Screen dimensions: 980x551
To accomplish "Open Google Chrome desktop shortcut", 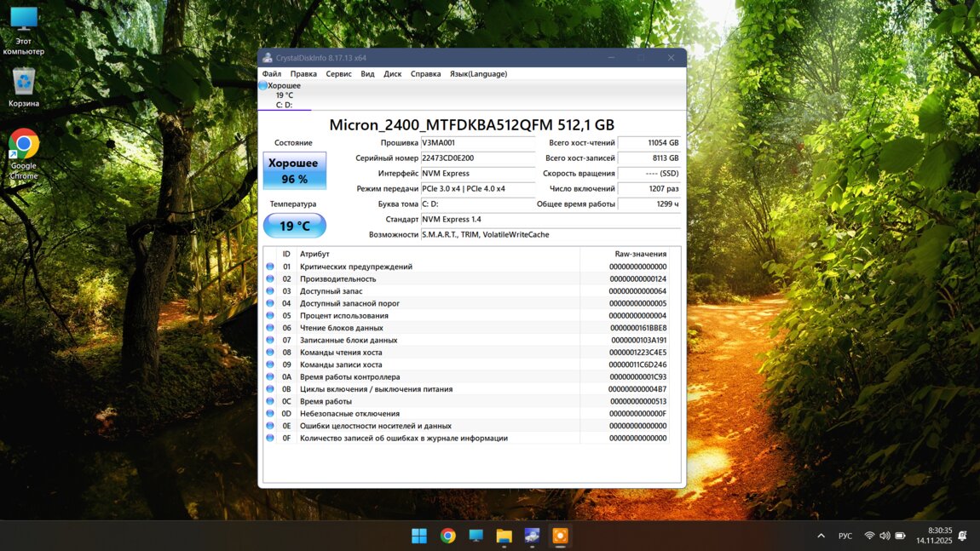I will (24, 146).
